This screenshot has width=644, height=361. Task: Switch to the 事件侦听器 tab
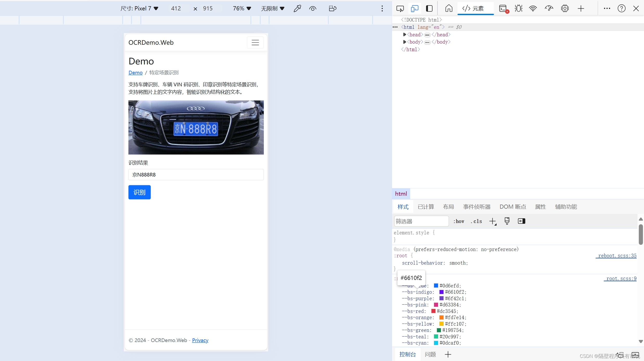click(x=477, y=207)
